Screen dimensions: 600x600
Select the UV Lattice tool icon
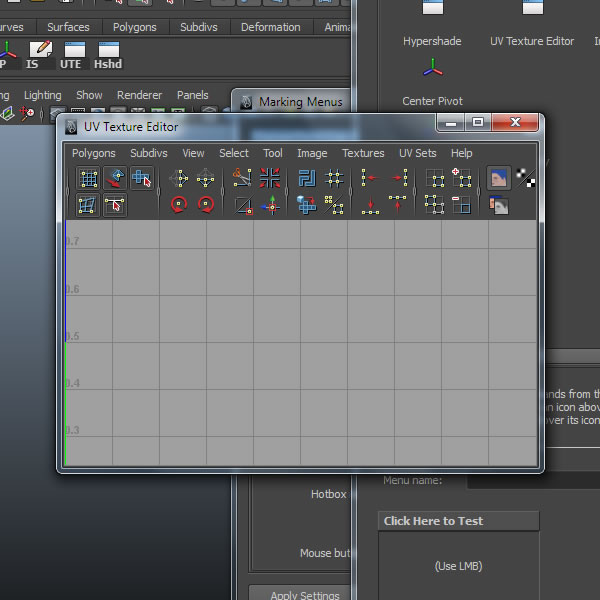click(88, 178)
